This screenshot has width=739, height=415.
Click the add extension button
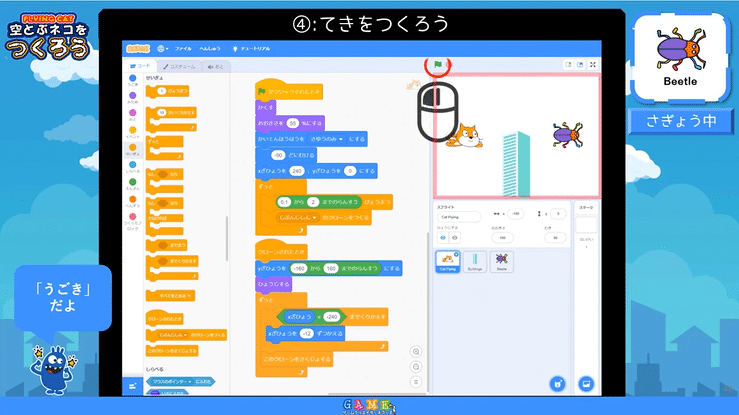[x=132, y=386]
